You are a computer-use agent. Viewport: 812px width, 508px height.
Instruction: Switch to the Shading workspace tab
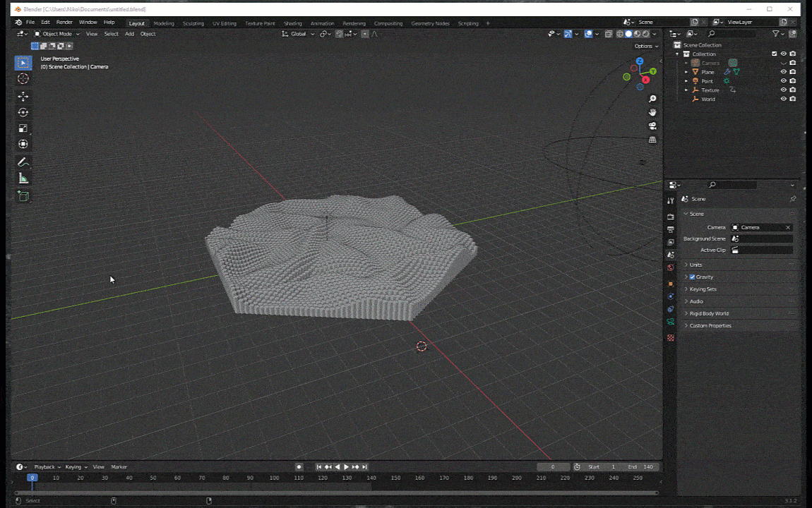coord(292,23)
